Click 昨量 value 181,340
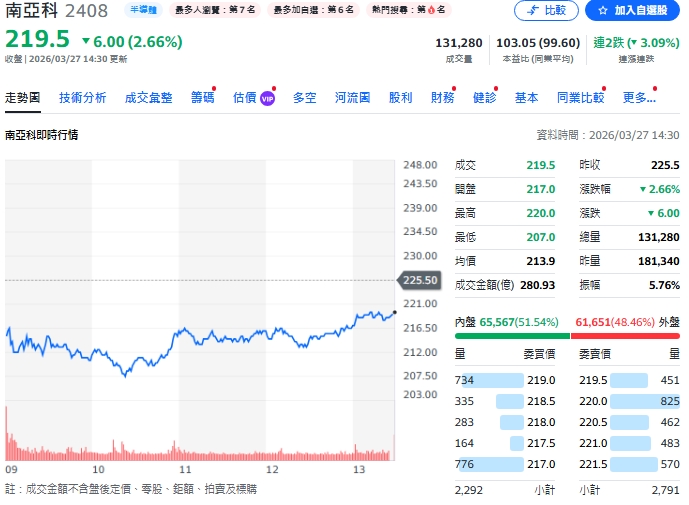This screenshot has height=505, width=689. pos(659,261)
